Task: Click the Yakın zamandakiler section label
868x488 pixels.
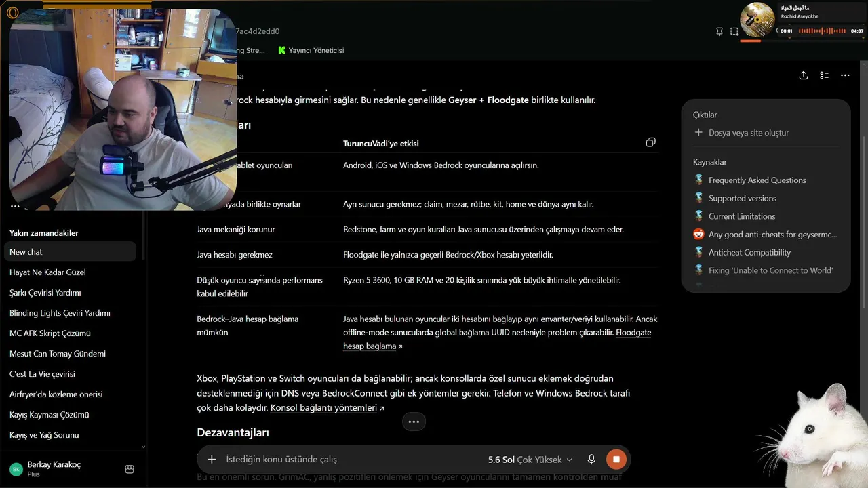Action: (44, 233)
